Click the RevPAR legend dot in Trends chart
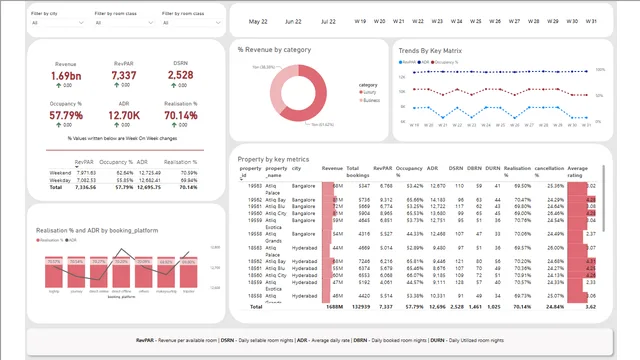The height and width of the screenshot is (360, 640). tap(400, 62)
